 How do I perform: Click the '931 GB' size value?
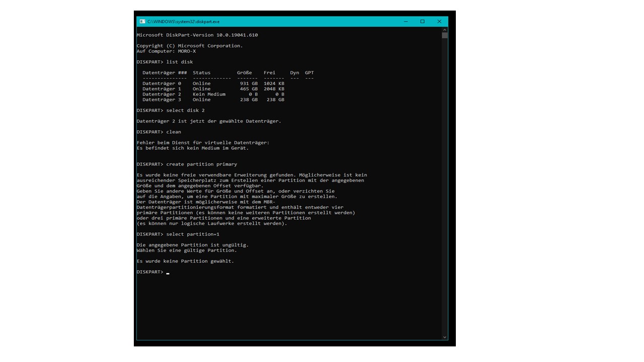[249, 83]
